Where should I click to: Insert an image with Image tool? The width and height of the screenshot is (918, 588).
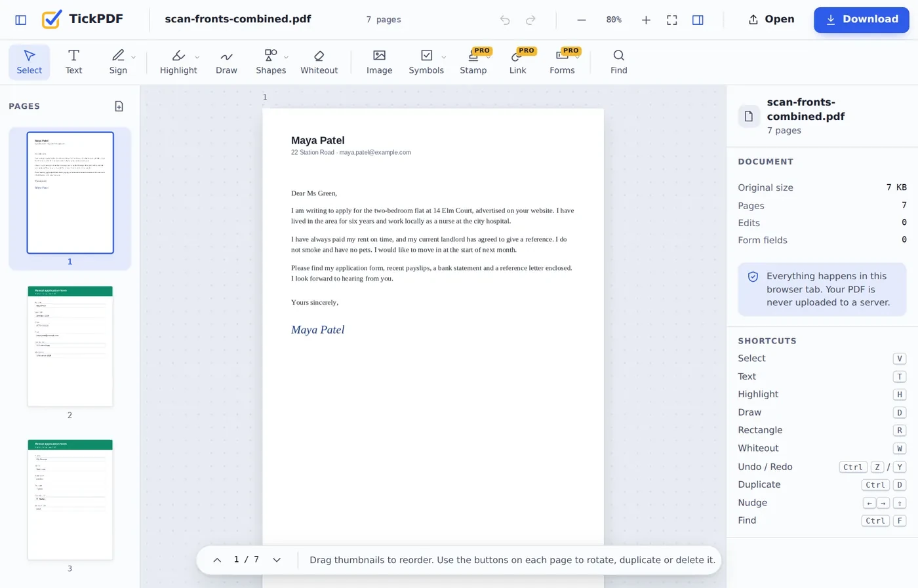pos(379,62)
